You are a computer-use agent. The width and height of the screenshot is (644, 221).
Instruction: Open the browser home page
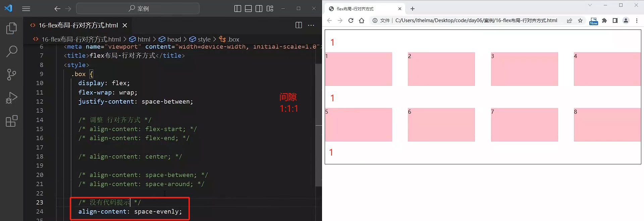[362, 20]
